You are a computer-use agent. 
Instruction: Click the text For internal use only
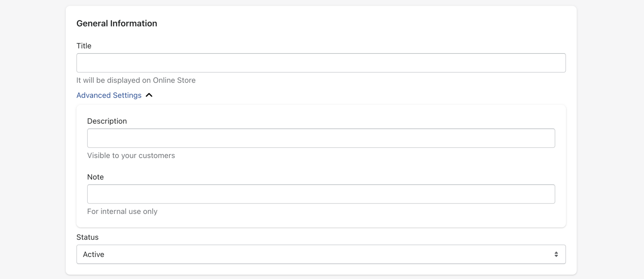pyautogui.click(x=122, y=211)
